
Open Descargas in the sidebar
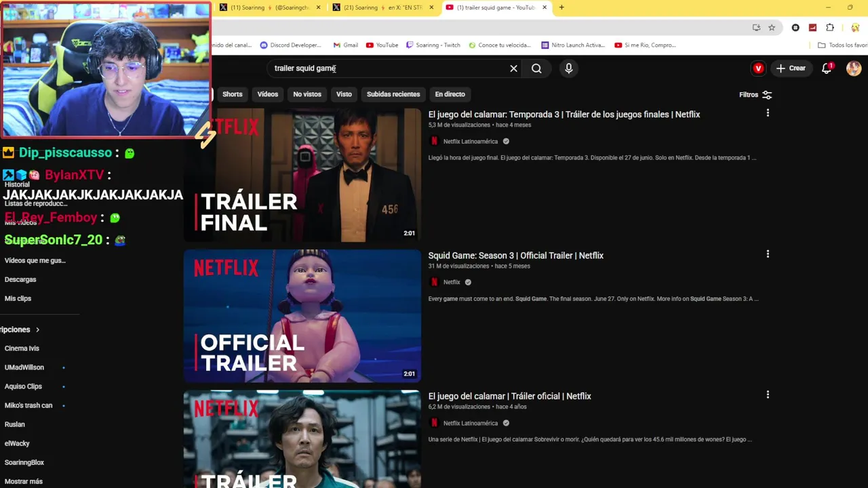click(x=20, y=279)
